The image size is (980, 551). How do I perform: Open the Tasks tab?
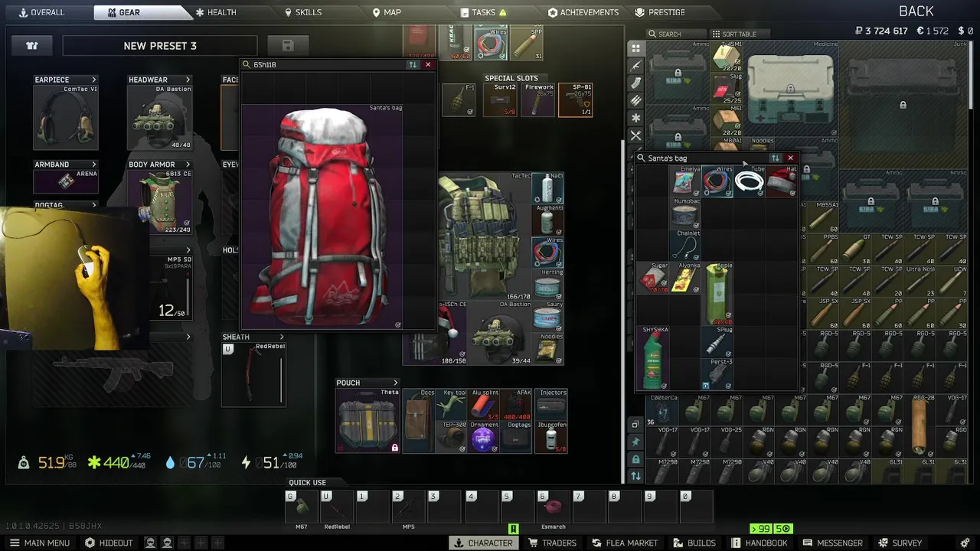click(x=483, y=12)
